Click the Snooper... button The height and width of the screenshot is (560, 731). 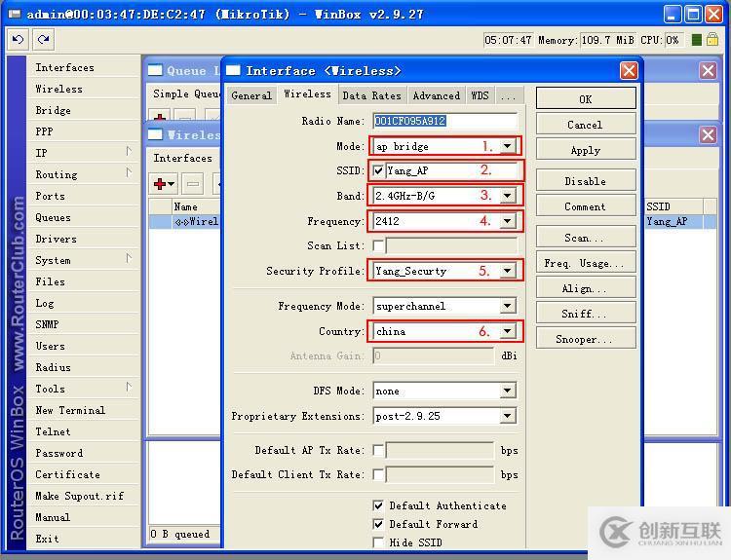click(586, 339)
